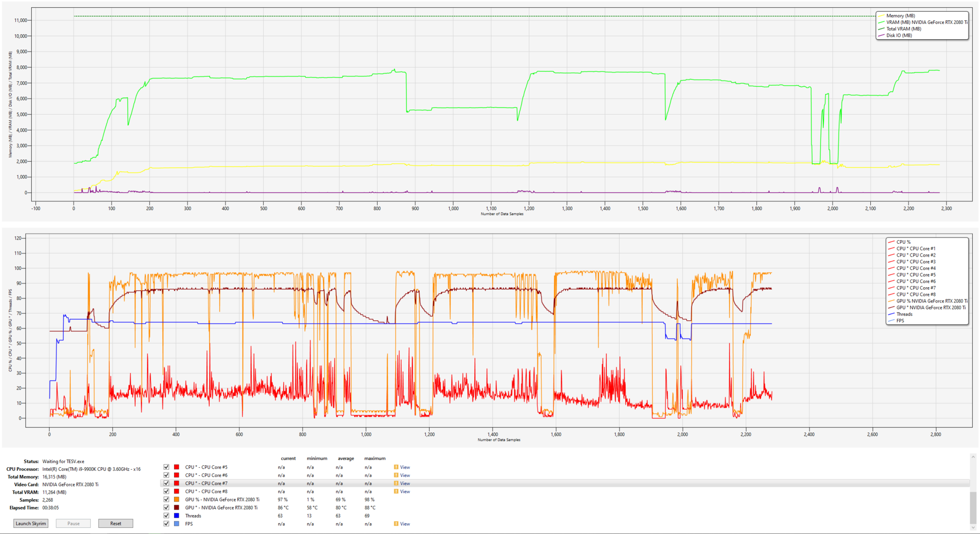The image size is (980, 534).
Task: Toggle the GPU % GeForce RTX 2080 Ti checkbox
Action: click(x=166, y=500)
